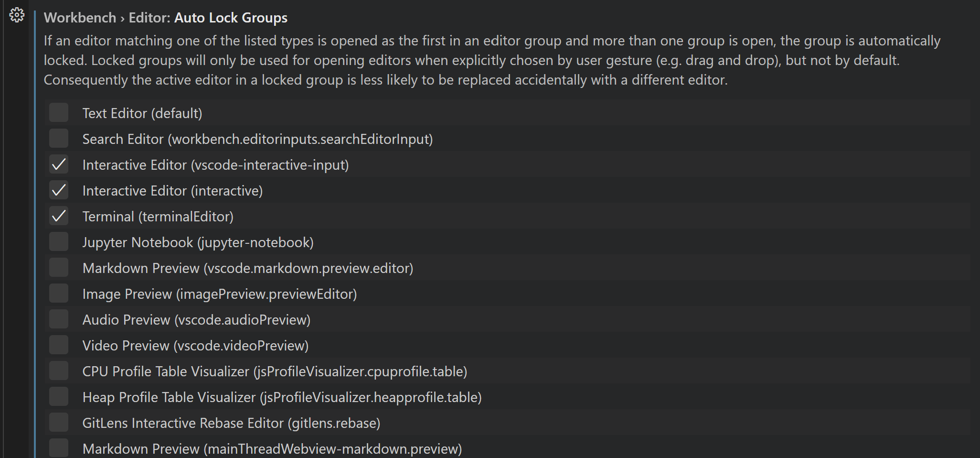Enable auto-lock for Jupyter Notebook
Screen dimensions: 980x458
point(58,241)
